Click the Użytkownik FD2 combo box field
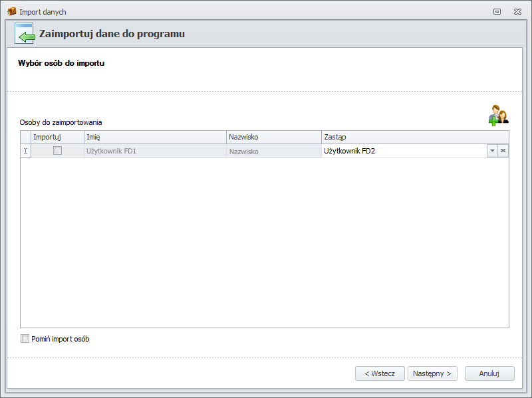This screenshot has height=398, width=532. [404, 151]
